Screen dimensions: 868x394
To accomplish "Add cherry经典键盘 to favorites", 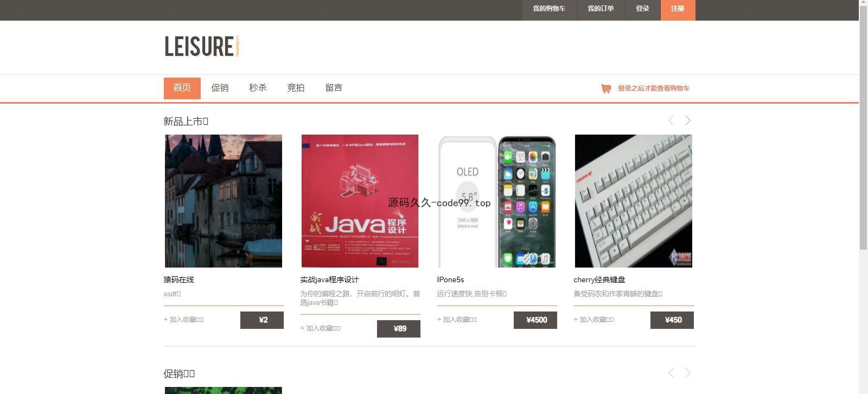I will click(x=594, y=320).
